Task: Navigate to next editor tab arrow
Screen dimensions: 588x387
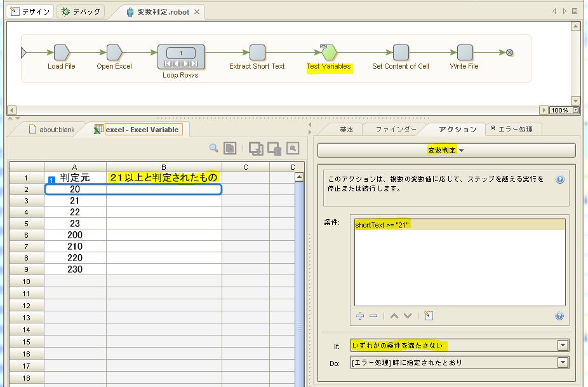Action: pos(565,11)
